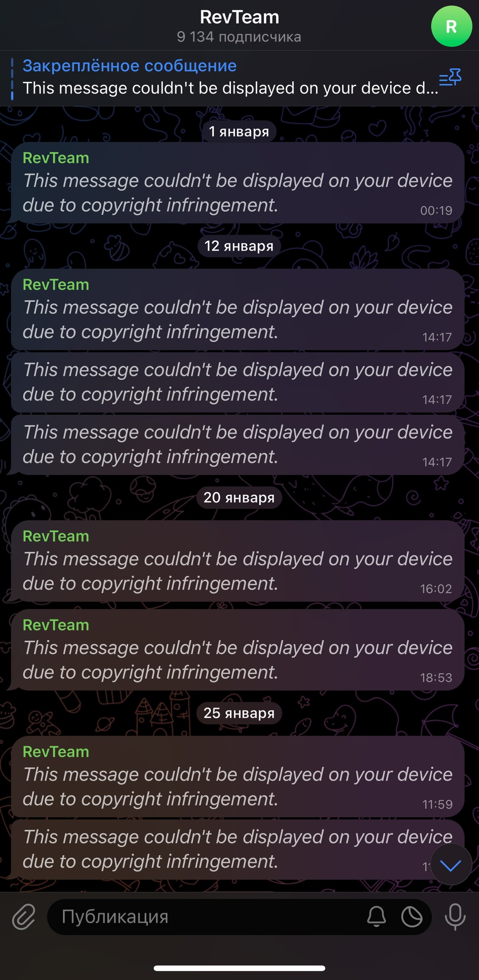Tap the paperclip attachment icon
The image size is (479, 980).
pos(24,916)
